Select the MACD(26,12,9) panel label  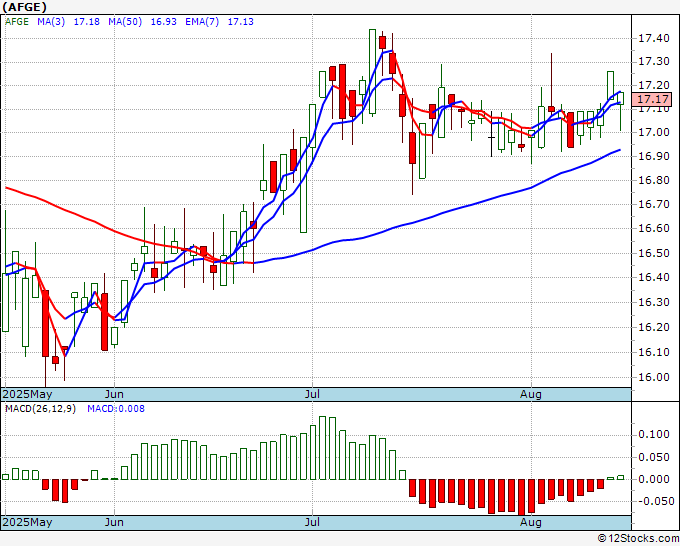(40, 409)
